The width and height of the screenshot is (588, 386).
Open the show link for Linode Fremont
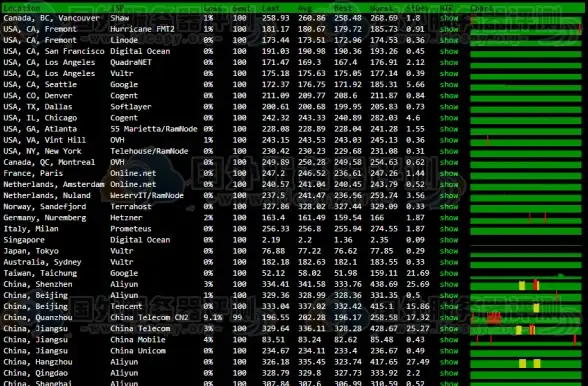(449, 40)
